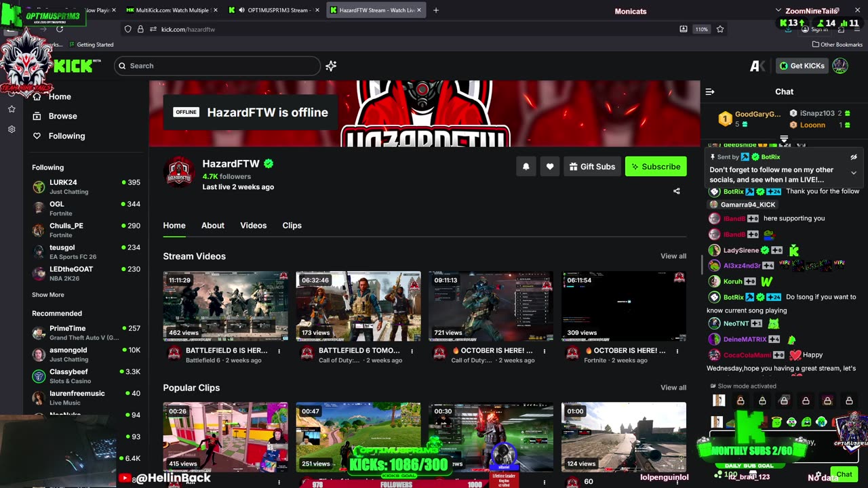
Task: Expand the chat leaderboard handle
Action: point(784,139)
